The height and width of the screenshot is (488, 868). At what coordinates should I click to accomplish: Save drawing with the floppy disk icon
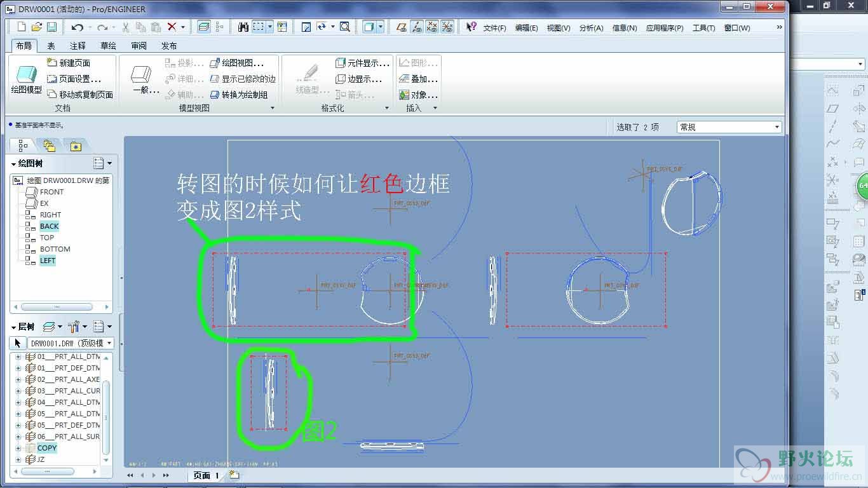point(52,27)
